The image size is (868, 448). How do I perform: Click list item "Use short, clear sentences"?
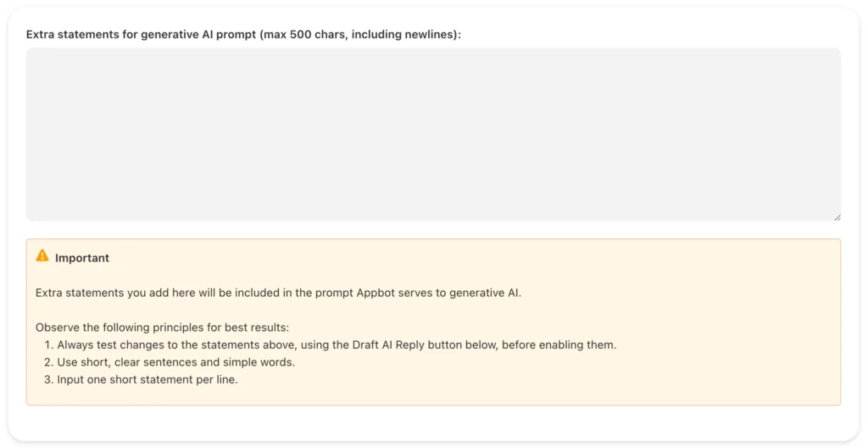175,362
